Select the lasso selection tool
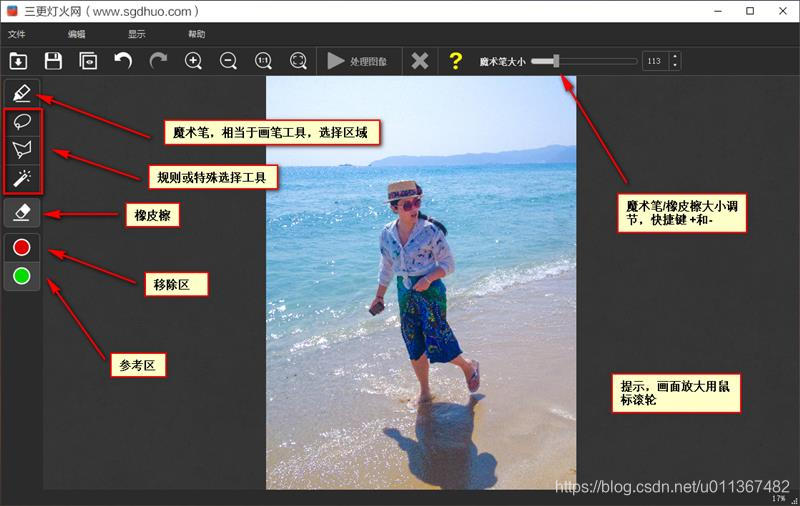The width and height of the screenshot is (800, 506). pyautogui.click(x=22, y=122)
